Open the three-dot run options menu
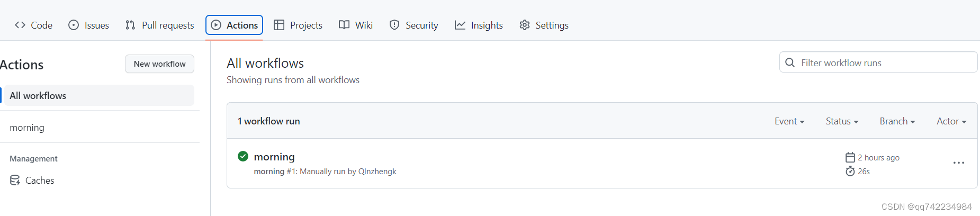This screenshot has width=980, height=216. point(958,163)
